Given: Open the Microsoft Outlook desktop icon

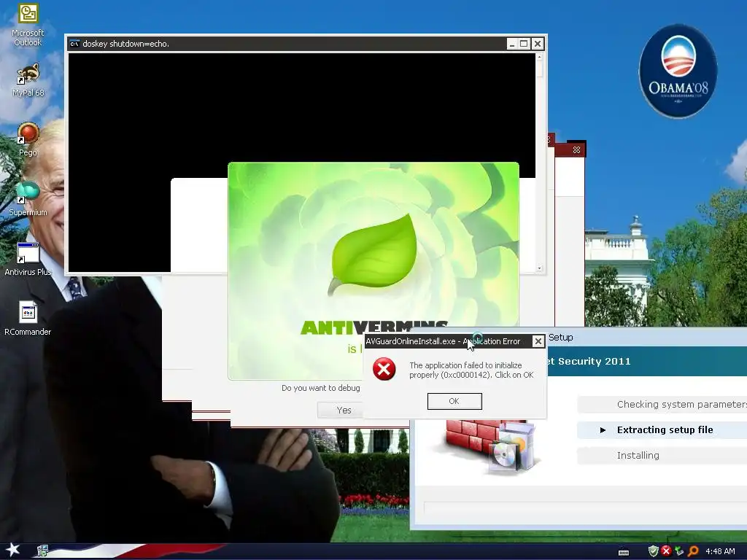Looking at the screenshot, I should (x=28, y=25).
